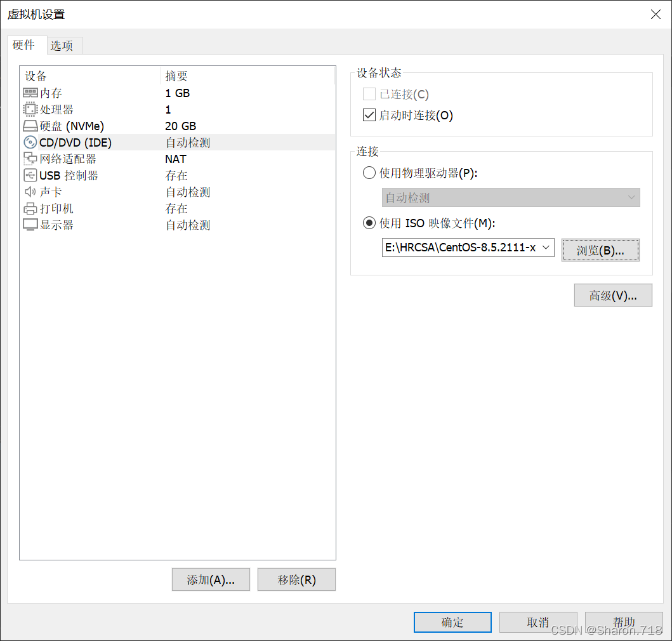Click the printer (打印机) icon
The width and height of the screenshot is (672, 641).
[30, 208]
